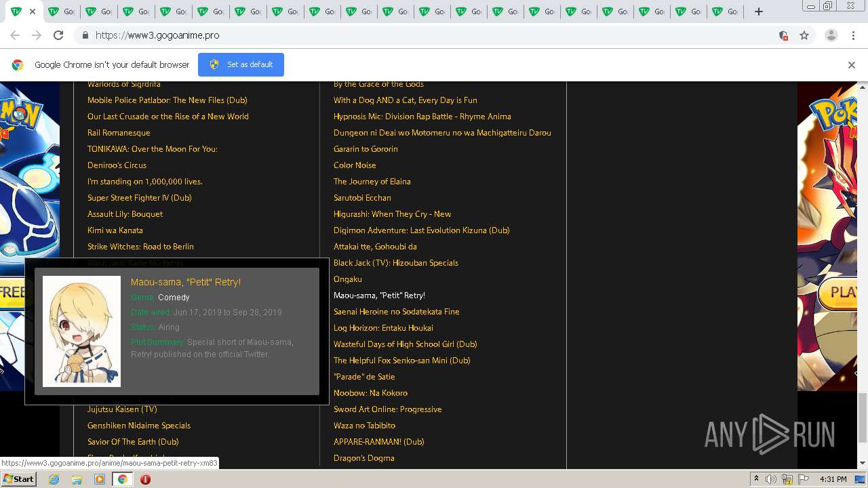The height and width of the screenshot is (488, 868).
Task: Open the media player taskbar icon
Action: click(x=100, y=479)
